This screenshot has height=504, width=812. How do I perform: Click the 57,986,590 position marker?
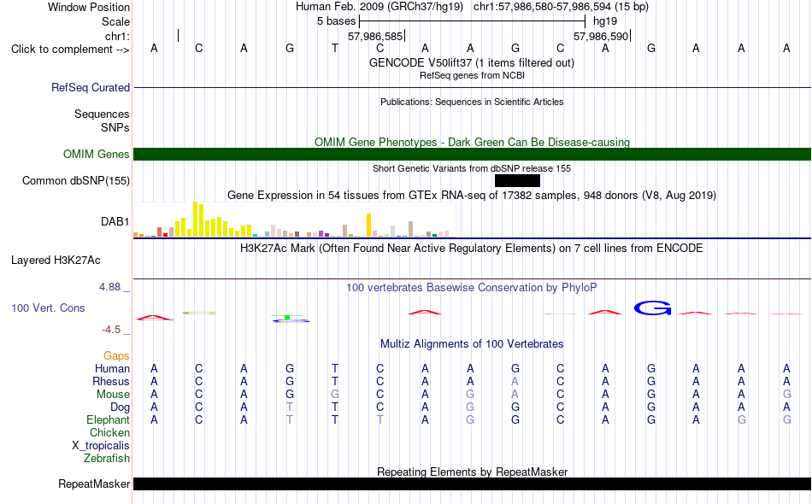coord(603,36)
